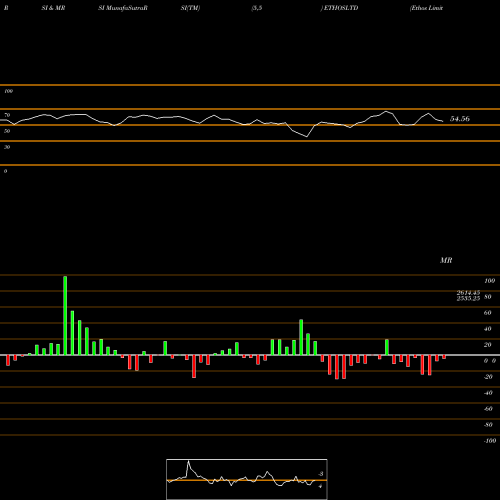Click the RSI axis label 70

tap(7, 115)
